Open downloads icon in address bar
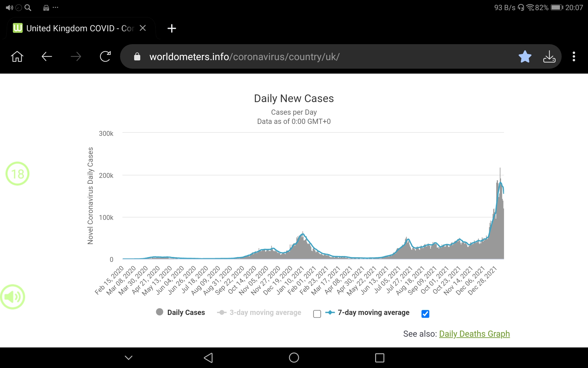The image size is (588, 368). (x=549, y=56)
